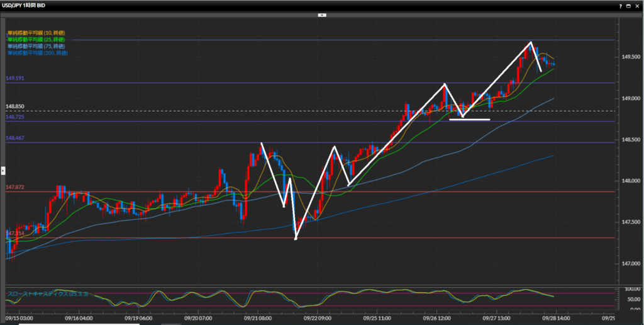Click the 149.500 price axis label
Viewport: 644px width, 325px height.
(631, 57)
